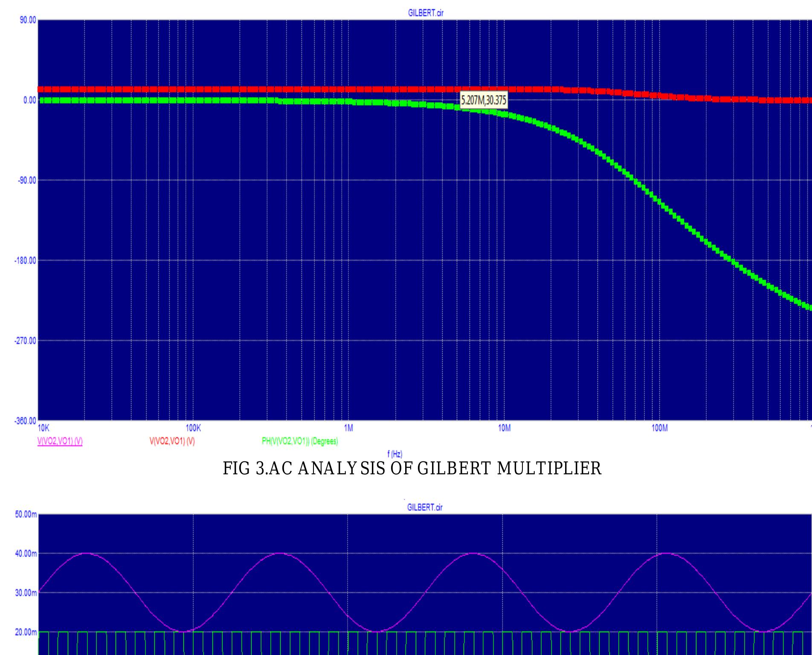Select the green PH(V(VO2,VO1)) (Degrees) legend label

(x=300, y=441)
